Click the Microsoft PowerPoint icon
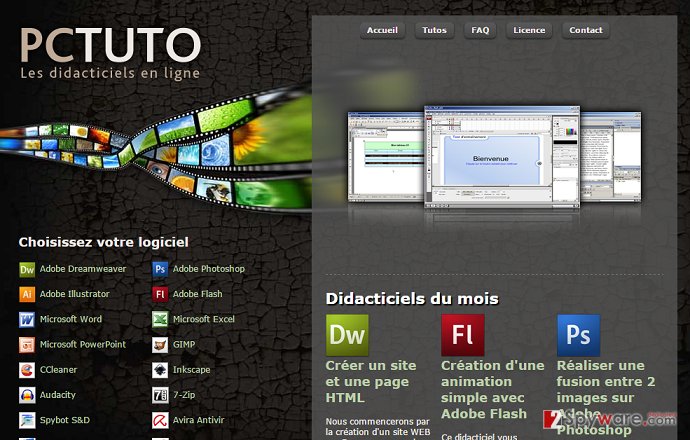The image size is (690, 440). pos(27,345)
